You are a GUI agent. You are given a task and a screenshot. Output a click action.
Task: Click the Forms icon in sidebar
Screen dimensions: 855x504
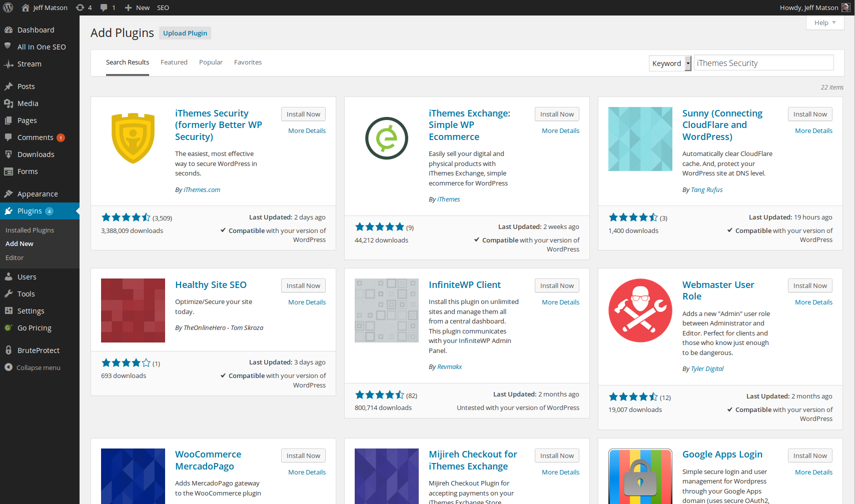point(9,171)
